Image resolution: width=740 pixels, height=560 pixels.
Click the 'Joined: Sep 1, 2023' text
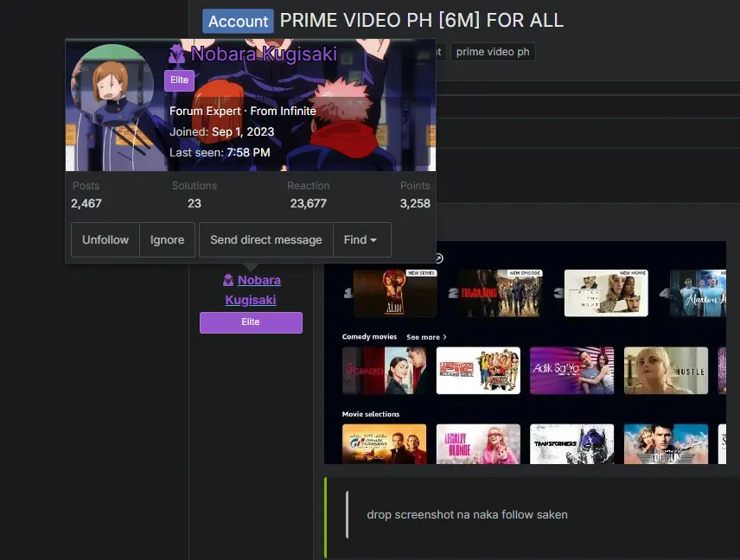[x=222, y=131]
